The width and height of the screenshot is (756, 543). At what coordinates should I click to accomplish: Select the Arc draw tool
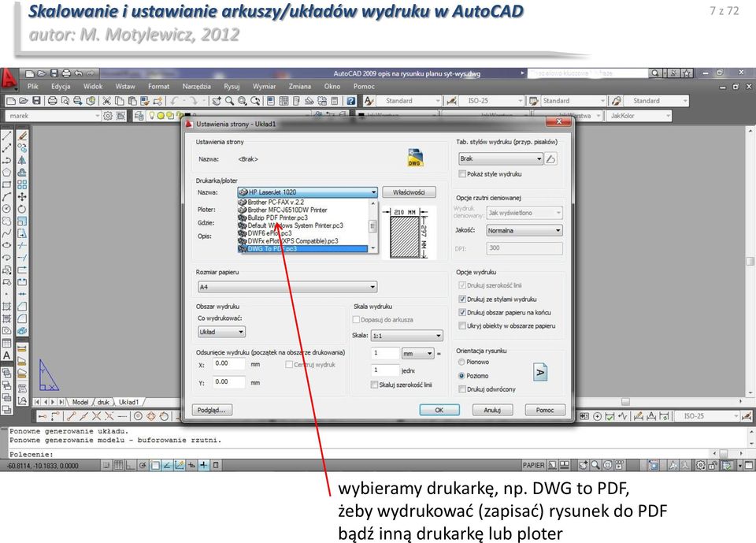pyautogui.click(x=7, y=196)
